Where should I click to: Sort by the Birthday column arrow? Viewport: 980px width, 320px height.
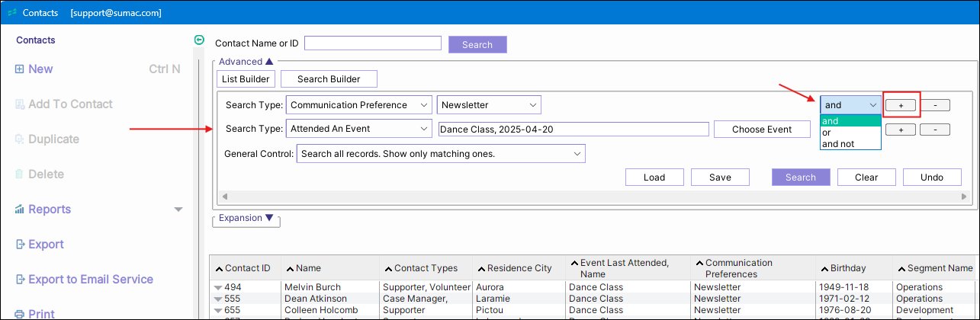pyautogui.click(x=825, y=268)
